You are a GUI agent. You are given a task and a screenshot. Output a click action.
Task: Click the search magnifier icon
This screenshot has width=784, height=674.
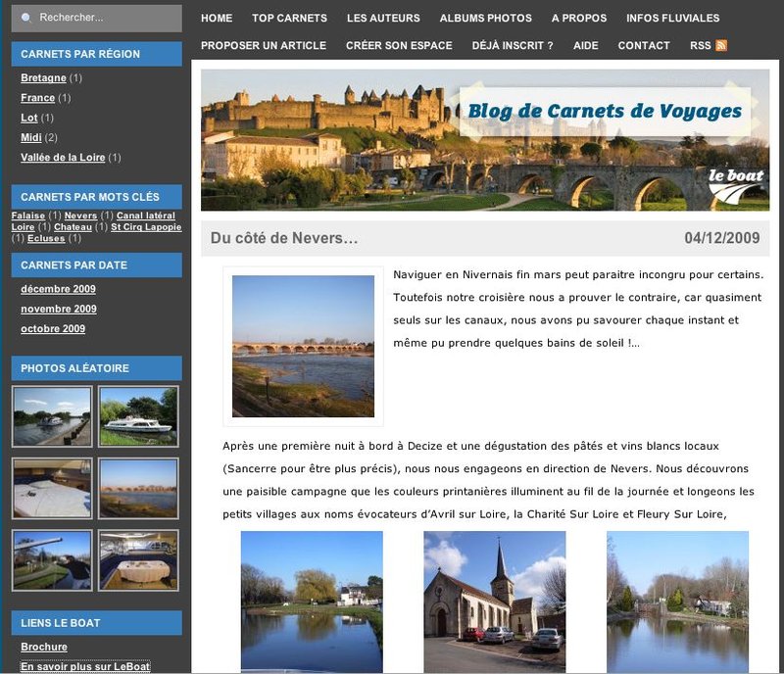click(26, 18)
